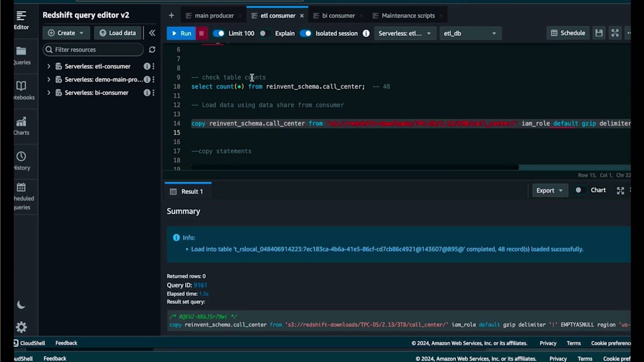Click the '--copy statements' comment line

point(221,151)
